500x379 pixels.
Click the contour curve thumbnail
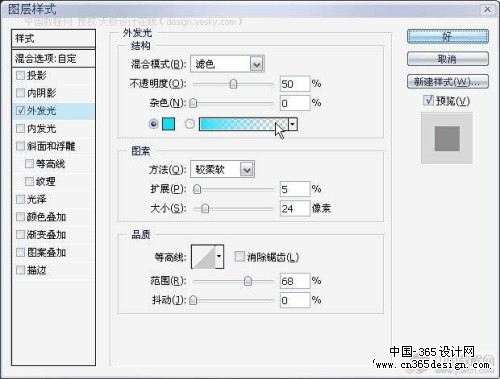click(203, 256)
